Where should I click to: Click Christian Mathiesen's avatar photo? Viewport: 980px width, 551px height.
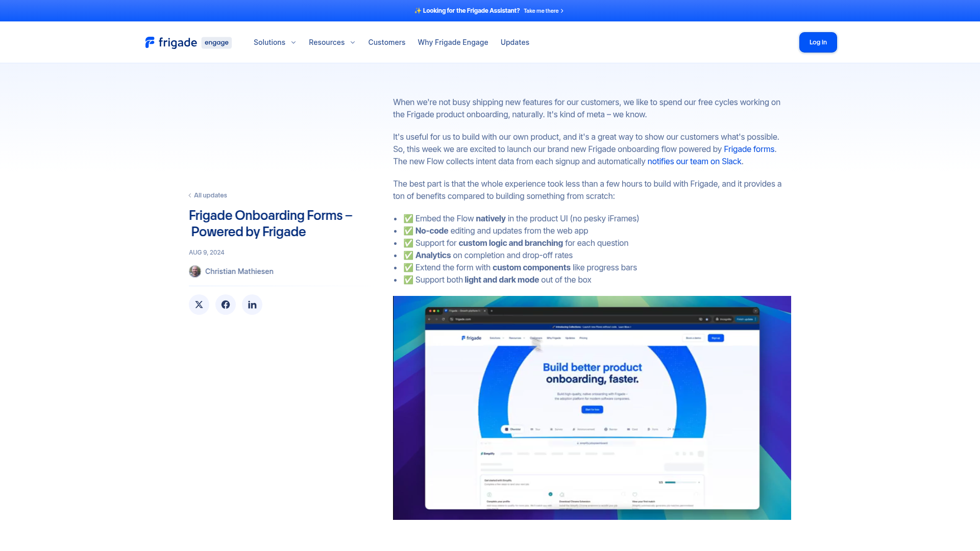coord(195,271)
